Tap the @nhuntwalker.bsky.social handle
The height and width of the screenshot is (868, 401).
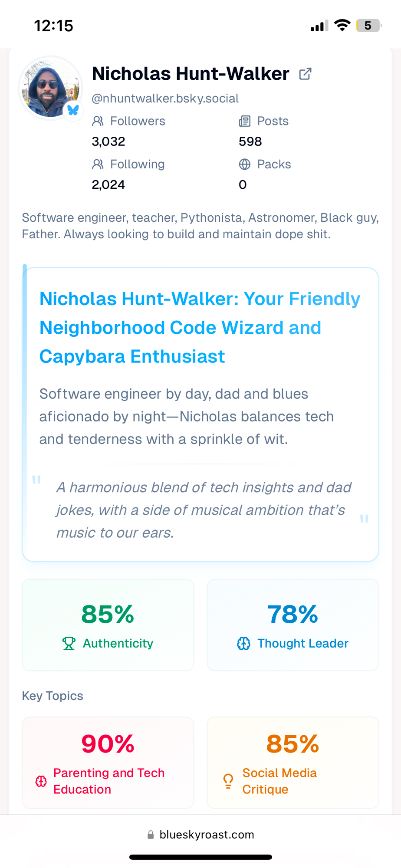point(165,99)
